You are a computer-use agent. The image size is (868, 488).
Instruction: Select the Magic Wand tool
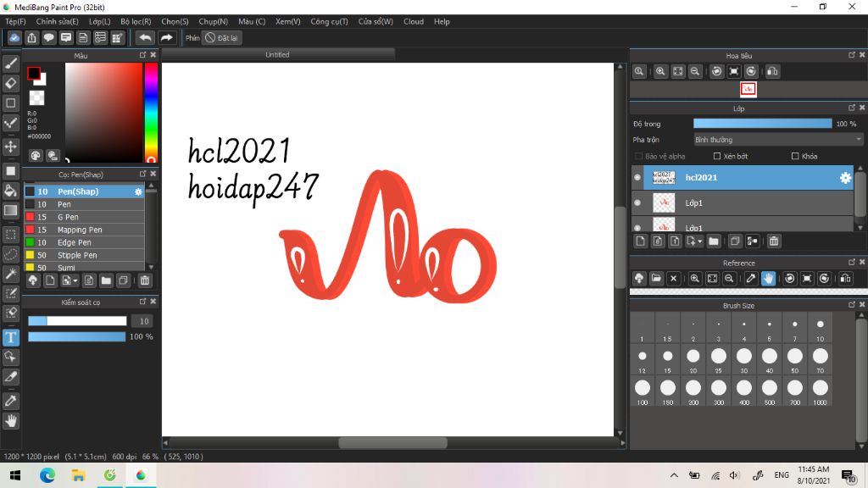(10, 274)
